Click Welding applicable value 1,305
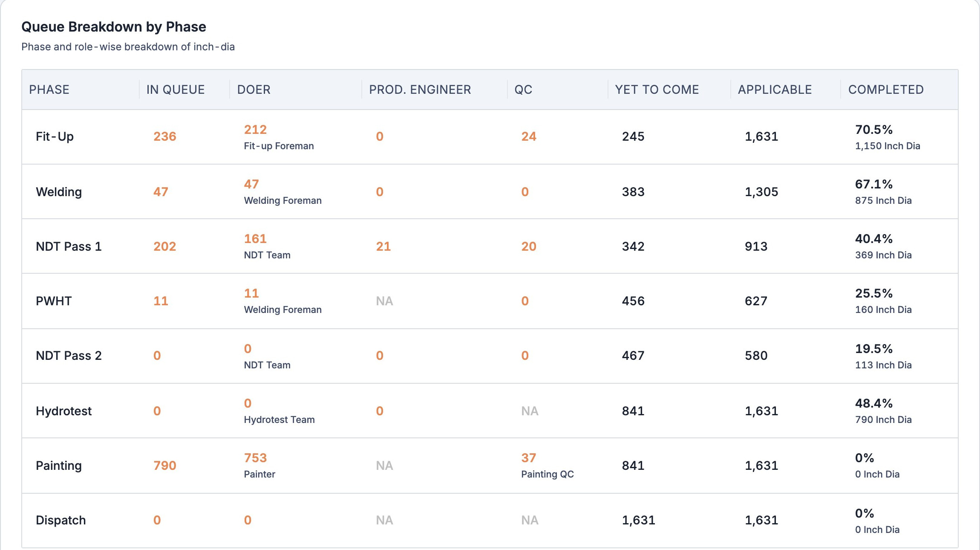This screenshot has height=550, width=980. click(761, 192)
